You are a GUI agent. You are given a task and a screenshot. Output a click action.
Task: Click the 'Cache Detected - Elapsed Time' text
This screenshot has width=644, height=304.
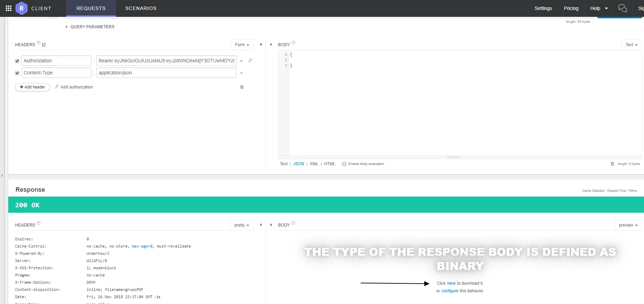click(609, 191)
